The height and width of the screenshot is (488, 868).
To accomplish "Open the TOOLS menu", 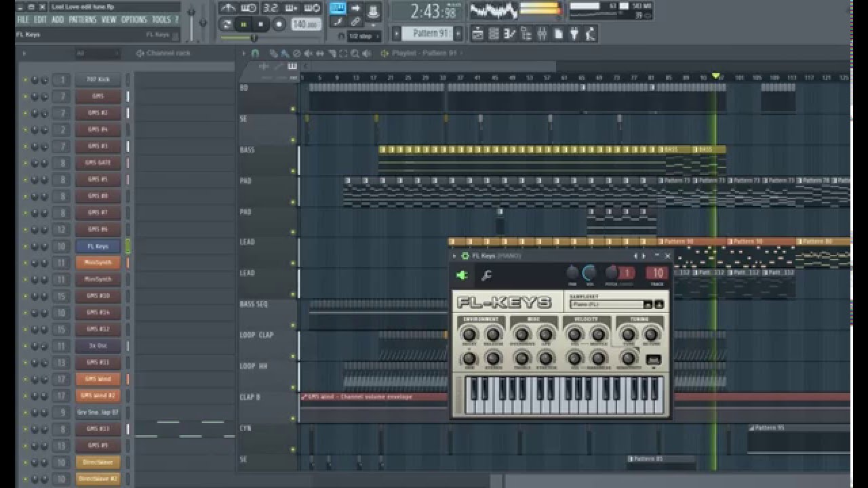I will tap(161, 20).
